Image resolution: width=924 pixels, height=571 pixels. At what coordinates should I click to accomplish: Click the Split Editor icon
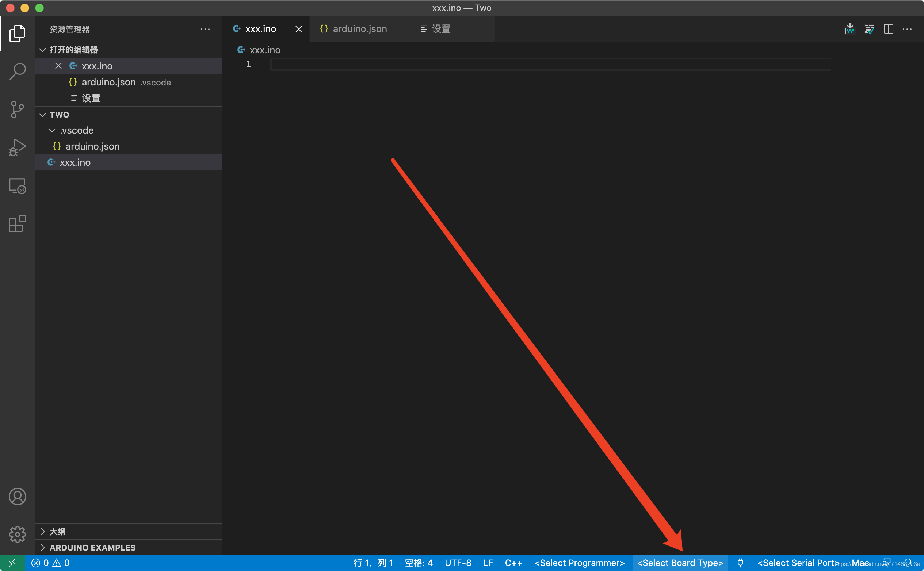pos(888,29)
